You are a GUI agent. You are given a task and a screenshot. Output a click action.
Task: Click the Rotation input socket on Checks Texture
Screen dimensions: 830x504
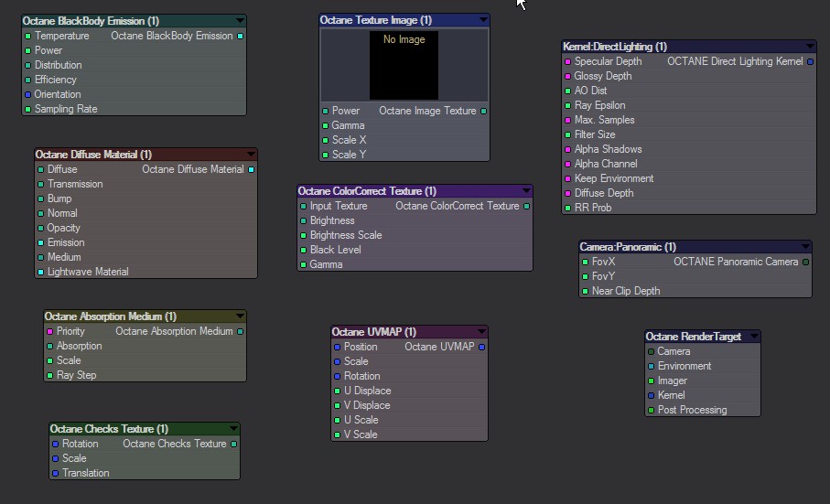point(56,445)
